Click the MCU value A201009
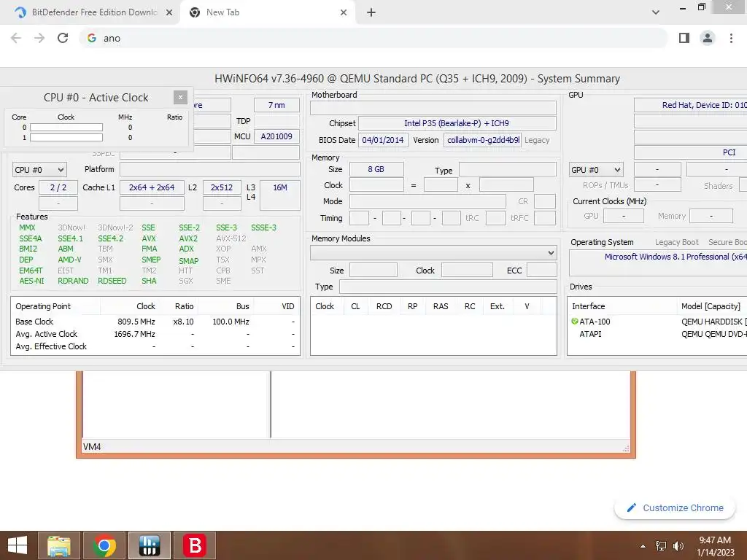Screen dimensions: 747x560 pyautogui.click(x=276, y=136)
